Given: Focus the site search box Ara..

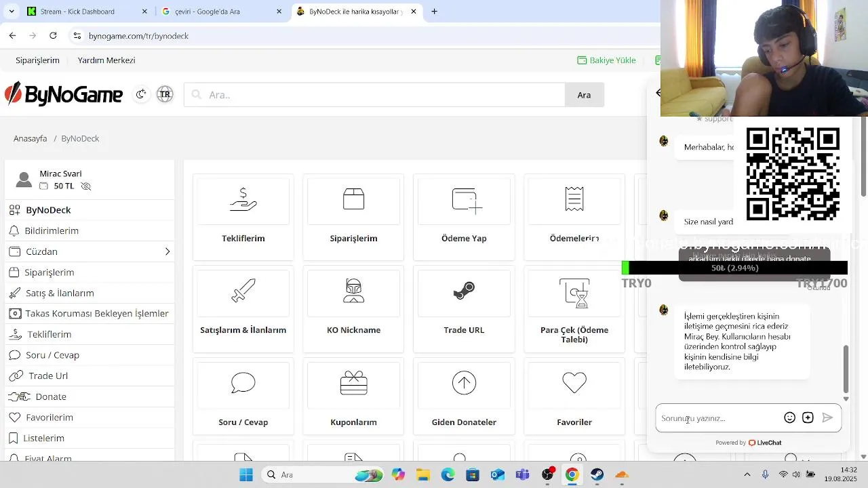Looking at the screenshot, I should pyautogui.click(x=374, y=95).
